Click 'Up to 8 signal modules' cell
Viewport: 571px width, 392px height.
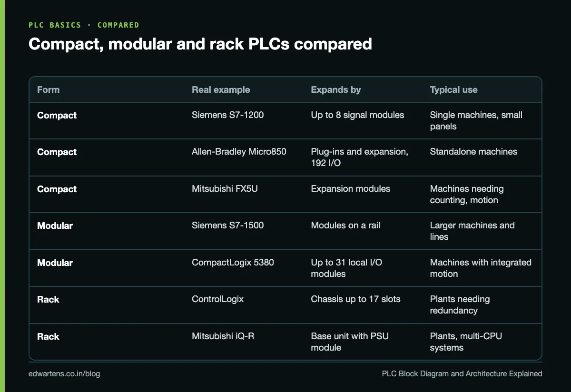pyautogui.click(x=357, y=115)
